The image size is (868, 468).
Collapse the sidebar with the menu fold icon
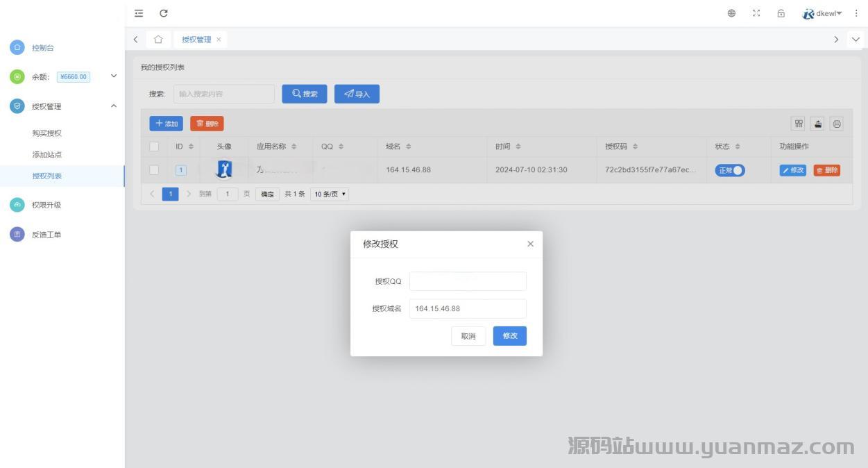click(139, 13)
